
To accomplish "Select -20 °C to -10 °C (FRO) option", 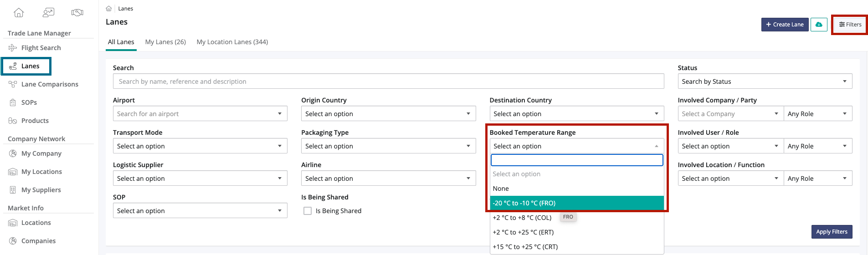I will pos(576,203).
